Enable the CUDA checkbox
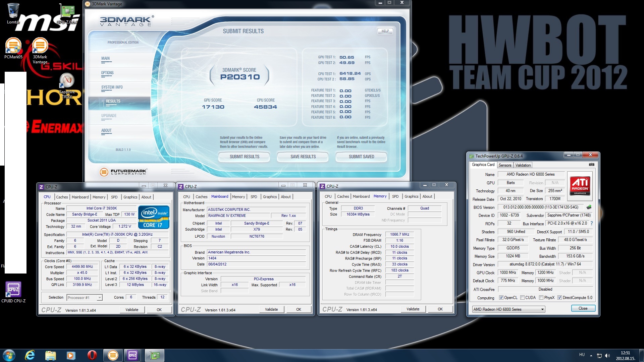This screenshot has width=644, height=362. point(522,298)
